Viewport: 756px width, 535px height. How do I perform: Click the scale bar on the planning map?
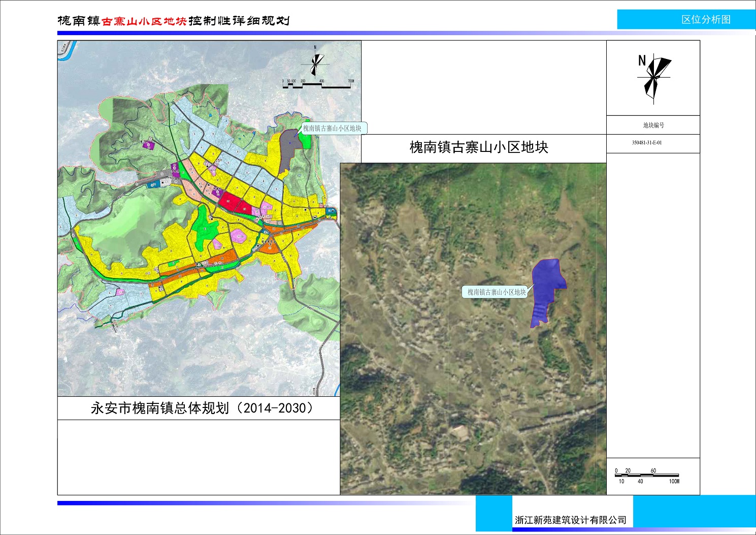[317, 85]
